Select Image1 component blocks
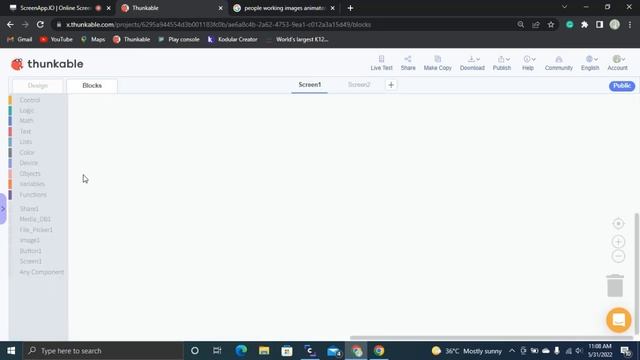Viewport: 640px width, 360px height. click(30, 240)
